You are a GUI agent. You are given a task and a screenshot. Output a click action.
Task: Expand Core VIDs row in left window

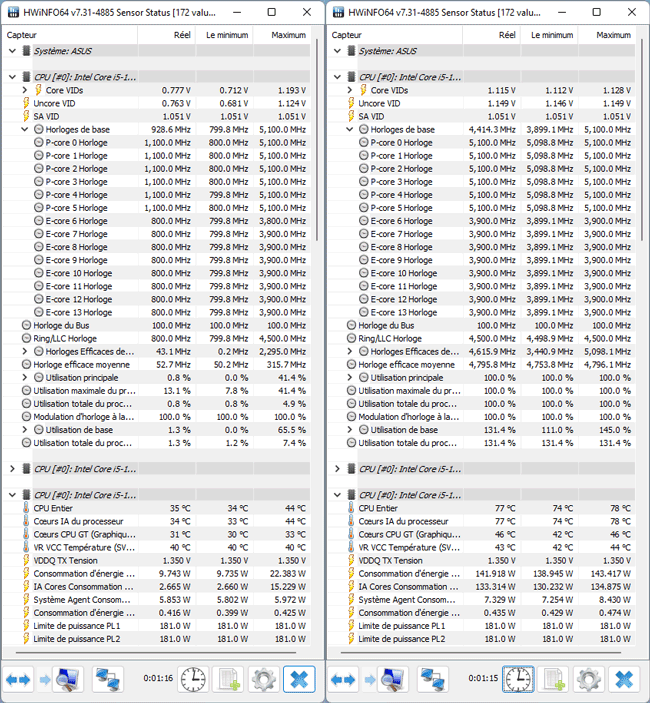(25, 90)
